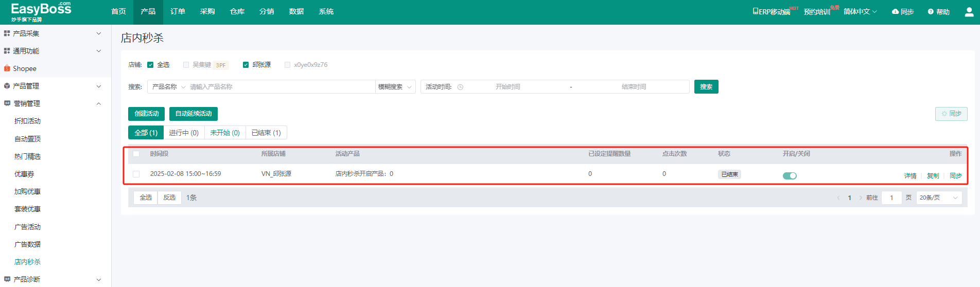Uncheck the 邱张源 store checkbox

[x=246, y=65]
